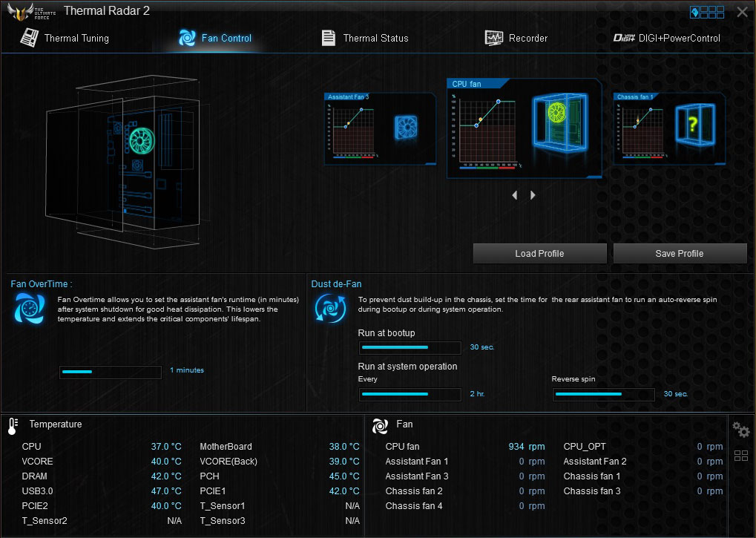Click the MotherBoard temperature reading 38.0 °C
Viewport: 756px width, 538px height.
[344, 447]
